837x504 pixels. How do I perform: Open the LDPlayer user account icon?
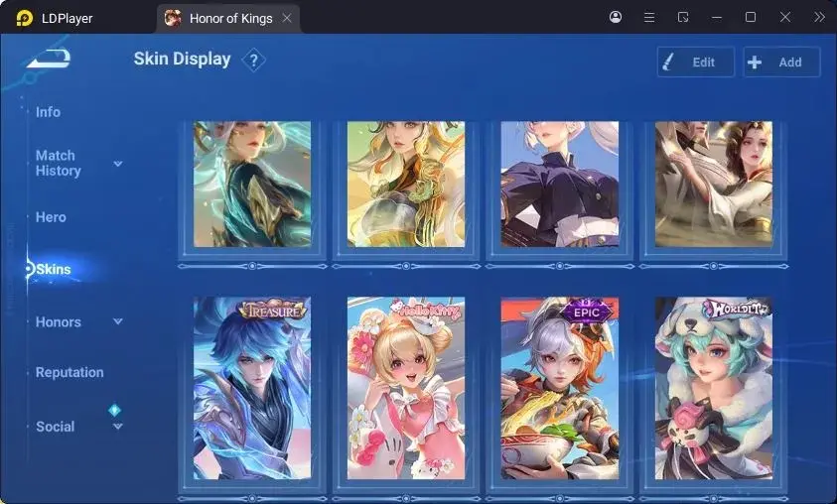click(616, 17)
